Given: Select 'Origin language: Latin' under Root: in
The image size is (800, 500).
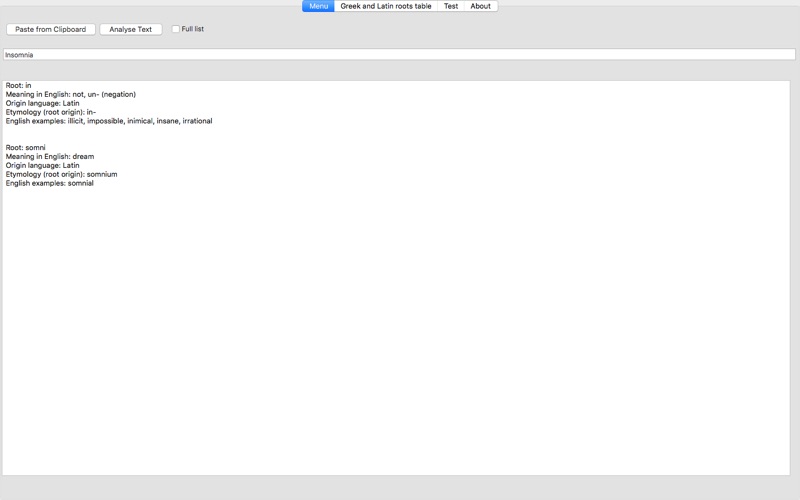Looking at the screenshot, I should coord(42,103).
